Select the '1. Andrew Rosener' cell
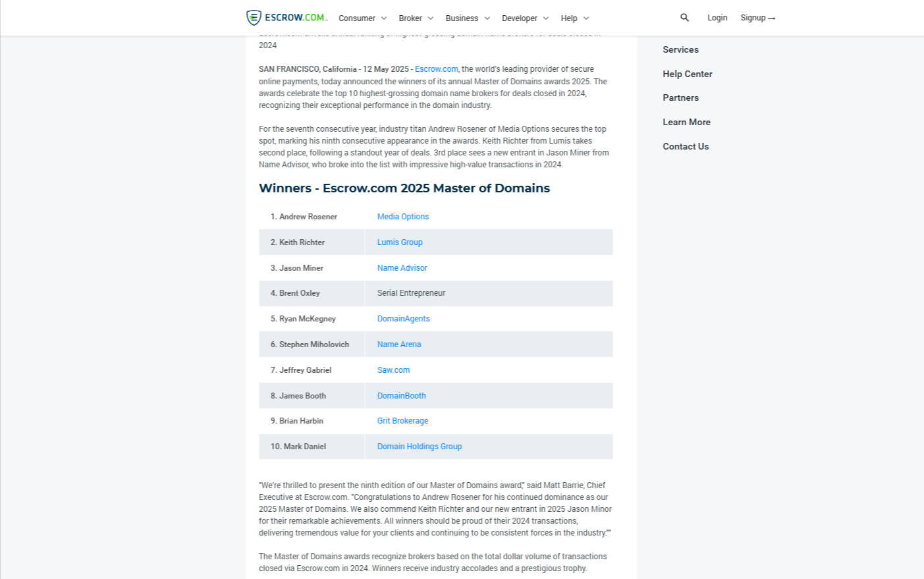This screenshot has height=579, width=924. pyautogui.click(x=312, y=217)
